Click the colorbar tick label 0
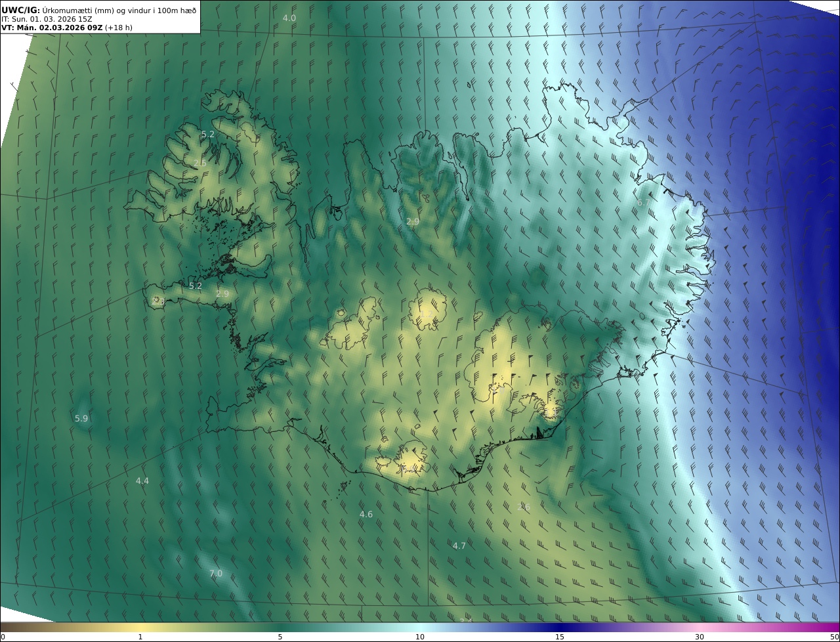840x642 pixels. pos(3,637)
